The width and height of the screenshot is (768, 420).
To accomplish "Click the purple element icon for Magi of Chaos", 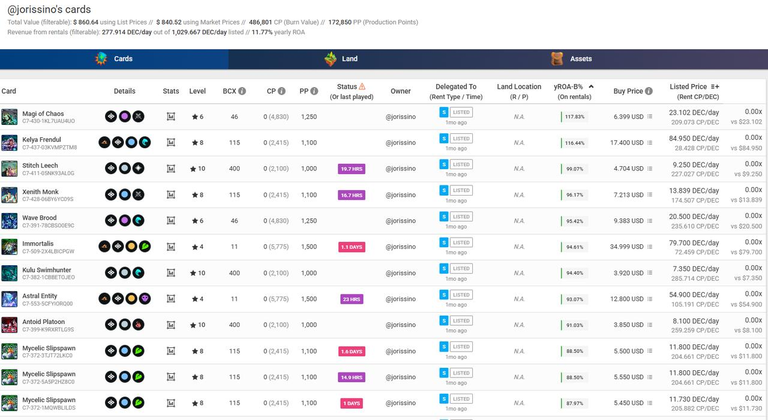I will tap(125, 117).
